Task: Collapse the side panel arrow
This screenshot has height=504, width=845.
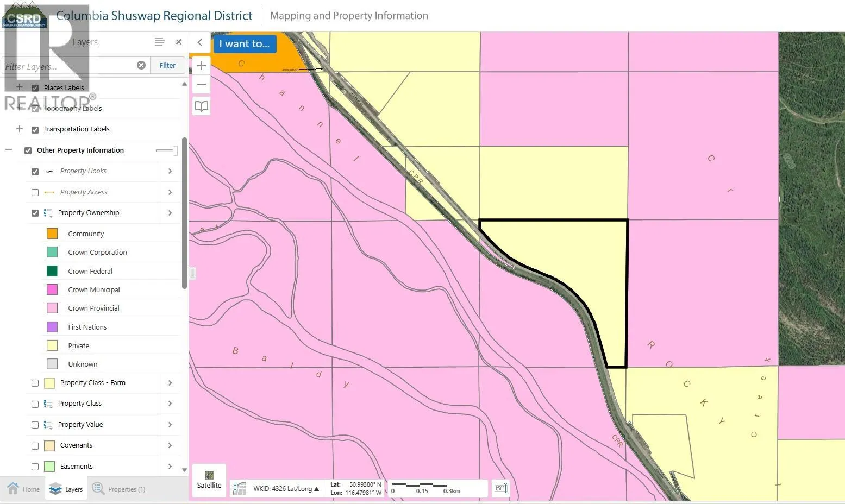Action: pyautogui.click(x=200, y=42)
